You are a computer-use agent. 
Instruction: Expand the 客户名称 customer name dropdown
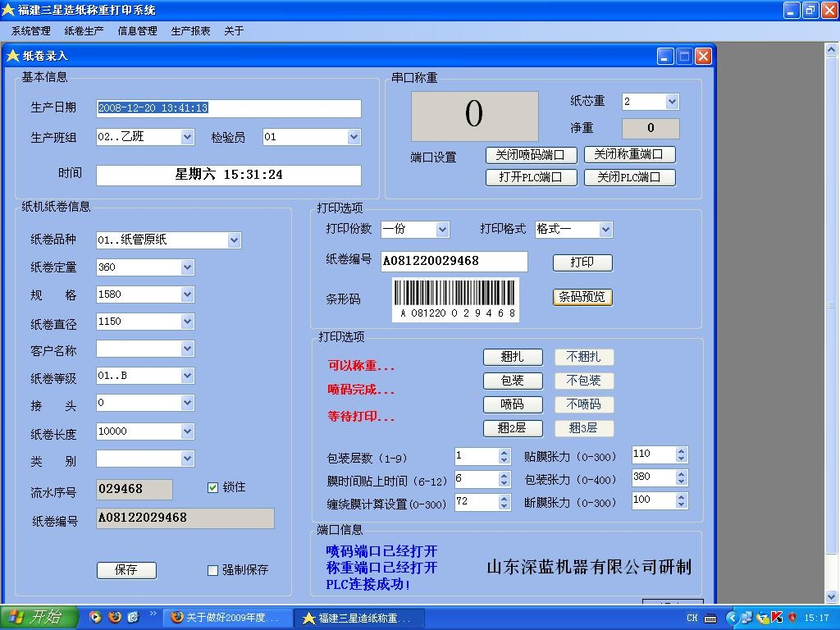click(x=186, y=349)
